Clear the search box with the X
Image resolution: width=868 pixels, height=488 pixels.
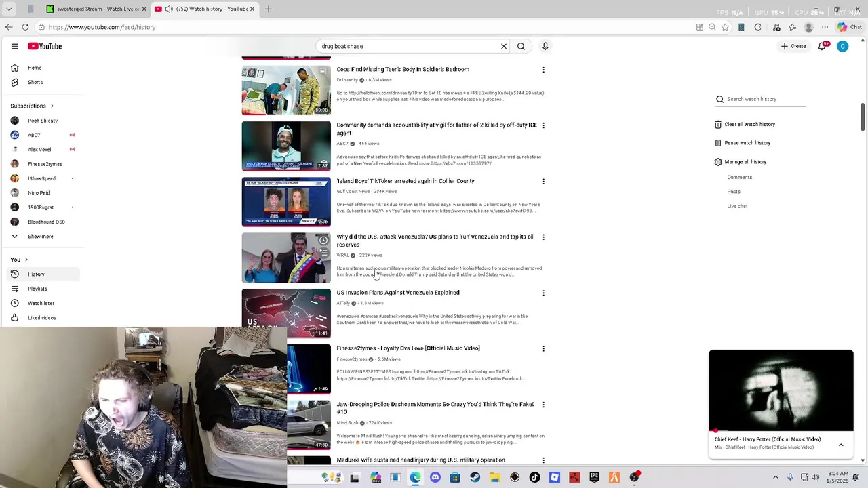point(504,46)
